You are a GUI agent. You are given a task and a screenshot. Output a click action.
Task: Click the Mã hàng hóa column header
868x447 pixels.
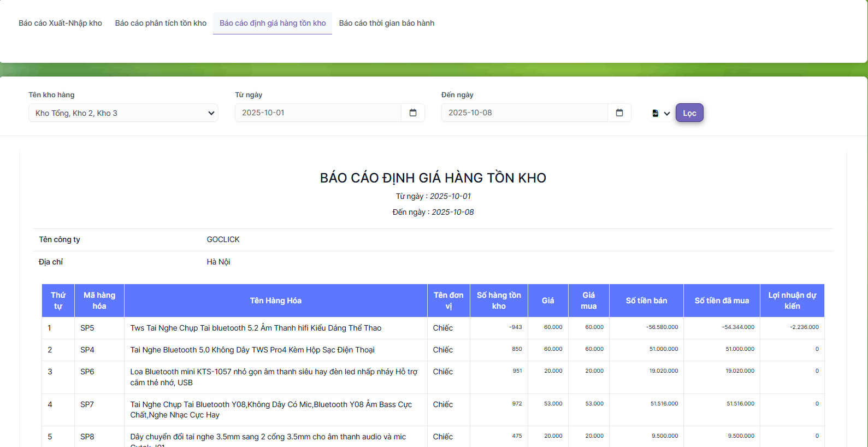[99, 301]
